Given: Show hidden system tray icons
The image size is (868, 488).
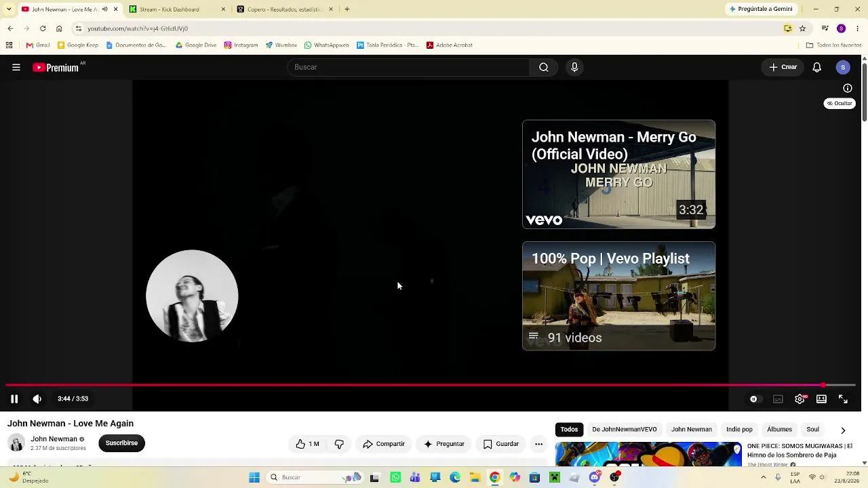Looking at the screenshot, I should pos(764,478).
